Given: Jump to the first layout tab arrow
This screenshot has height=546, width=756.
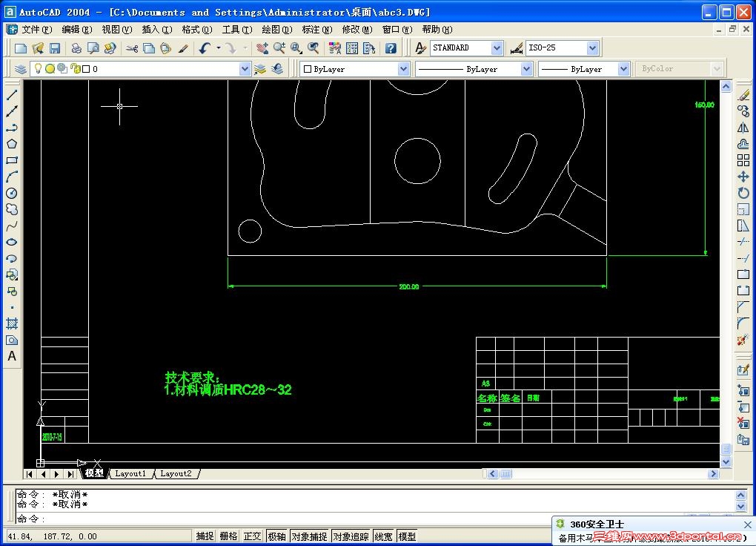Looking at the screenshot, I should [x=30, y=474].
